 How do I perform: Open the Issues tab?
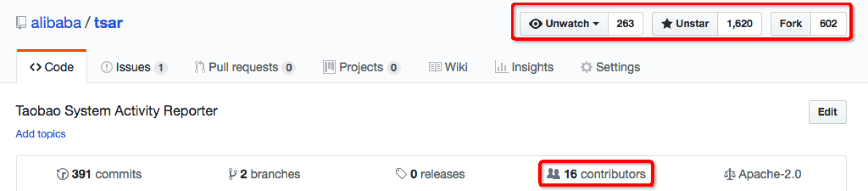(x=134, y=67)
